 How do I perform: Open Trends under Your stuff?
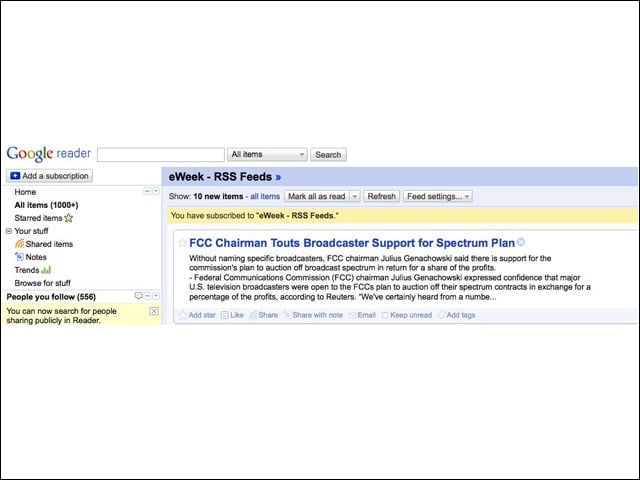[x=27, y=270]
